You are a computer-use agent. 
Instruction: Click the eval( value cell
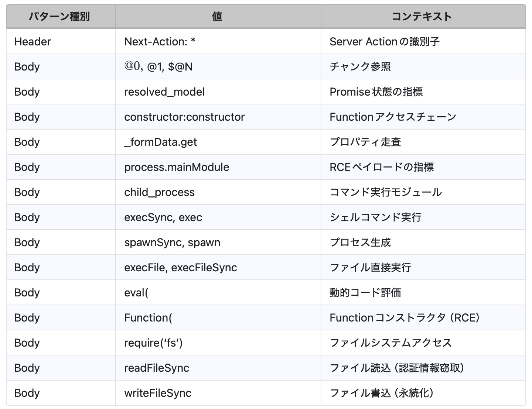tap(136, 293)
